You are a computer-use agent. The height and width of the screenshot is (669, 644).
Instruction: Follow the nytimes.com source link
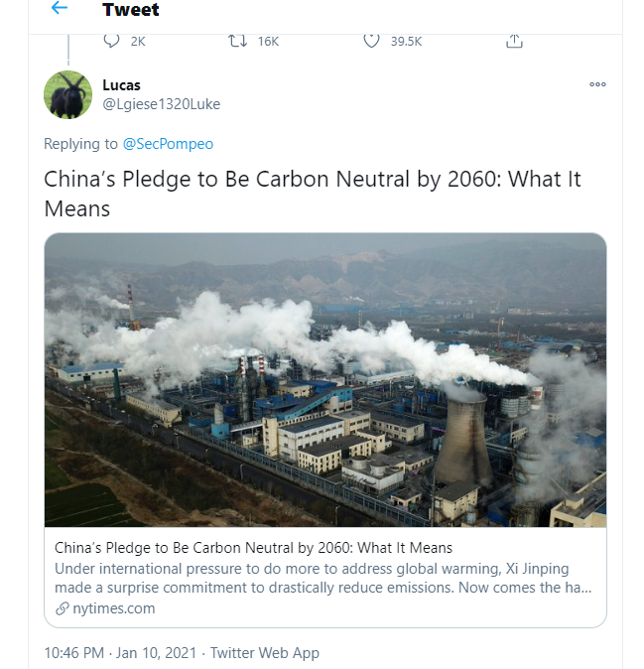114,608
